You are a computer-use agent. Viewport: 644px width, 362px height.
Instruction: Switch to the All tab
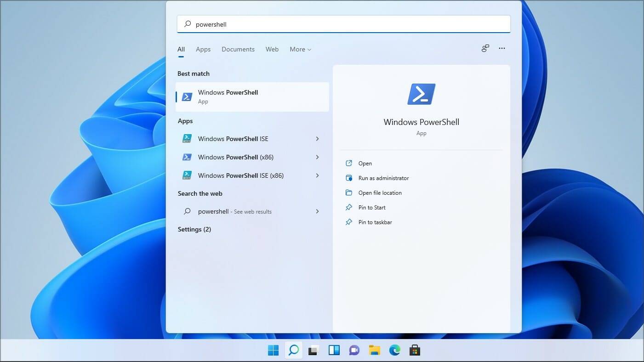coord(181,49)
